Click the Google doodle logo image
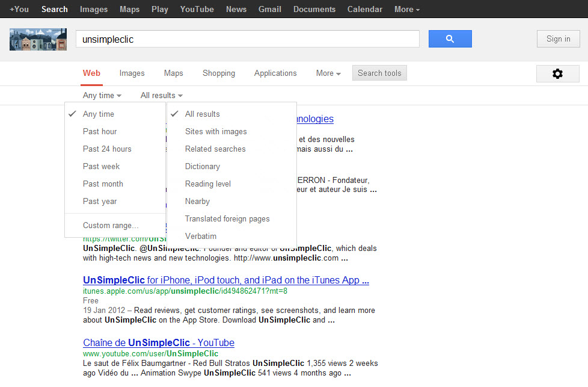Viewport: 588px width, 387px height. click(x=38, y=39)
